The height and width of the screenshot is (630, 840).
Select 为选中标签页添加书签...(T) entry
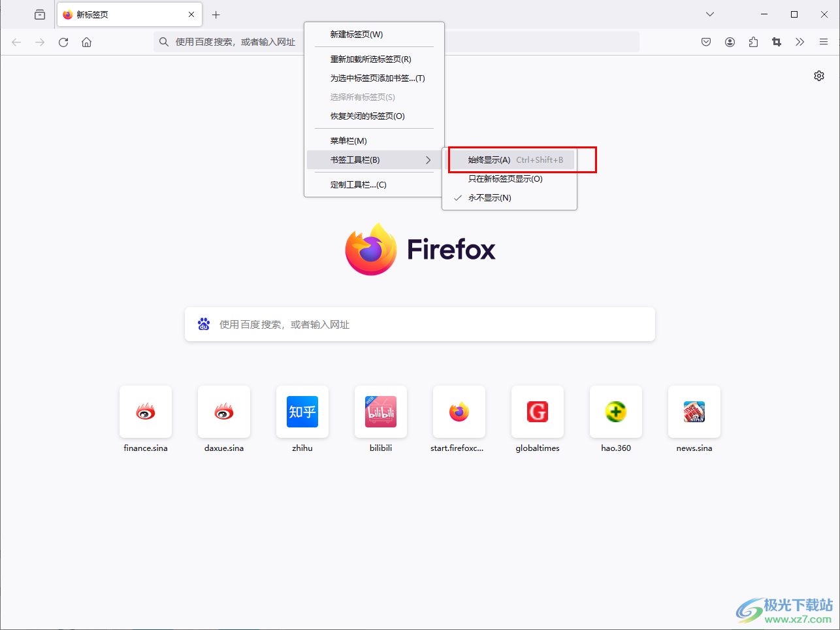374,78
